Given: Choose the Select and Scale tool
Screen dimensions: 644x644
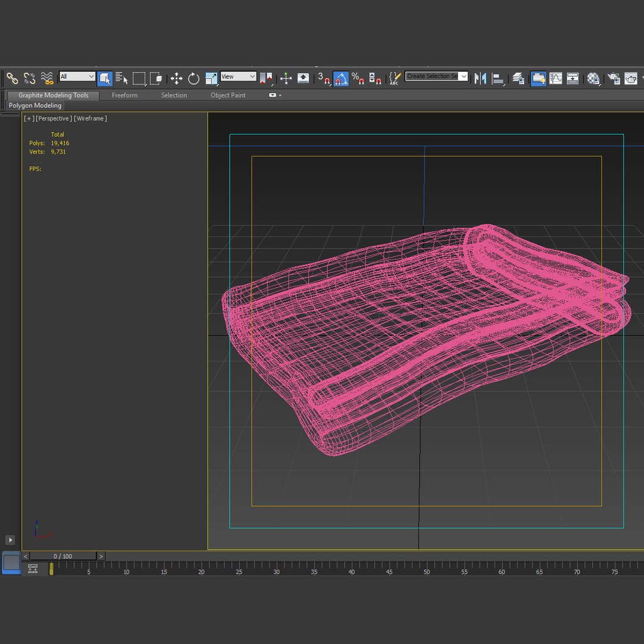Looking at the screenshot, I should [211, 78].
